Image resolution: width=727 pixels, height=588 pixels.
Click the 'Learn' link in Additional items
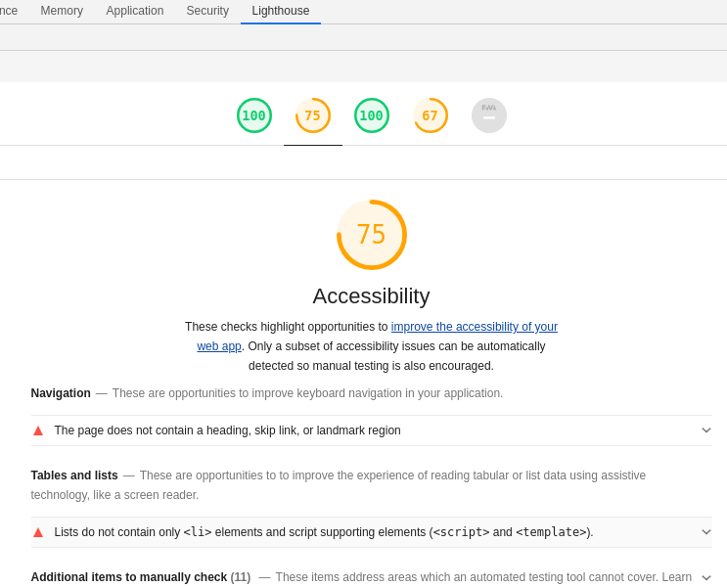pos(676,577)
